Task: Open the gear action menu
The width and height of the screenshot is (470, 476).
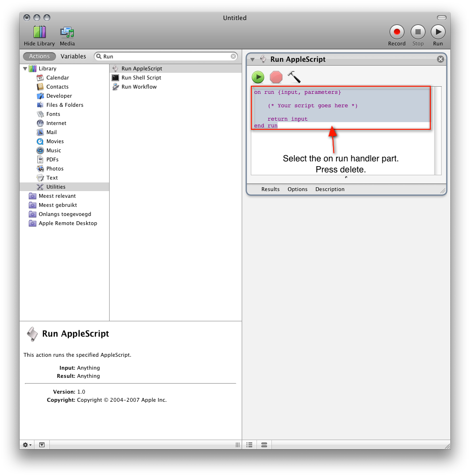Action: [x=27, y=445]
